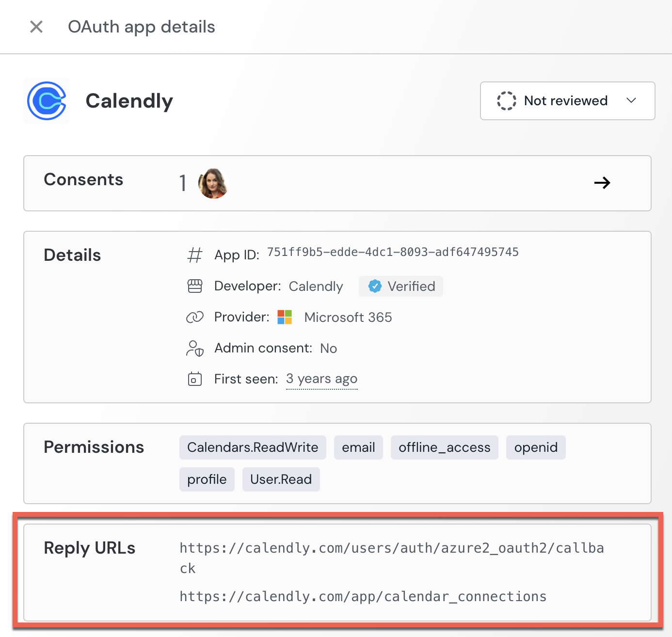Click the Permissions section heading
672x637 pixels.
click(x=94, y=447)
